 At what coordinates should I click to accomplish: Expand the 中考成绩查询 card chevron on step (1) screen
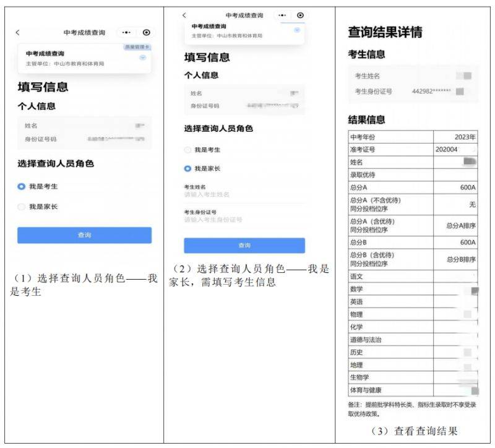coord(143,58)
